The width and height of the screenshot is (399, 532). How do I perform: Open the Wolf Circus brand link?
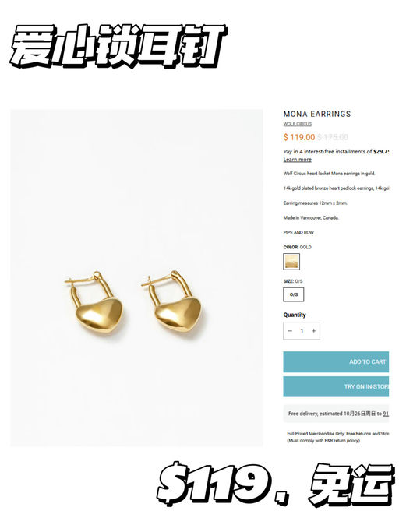[x=298, y=124]
